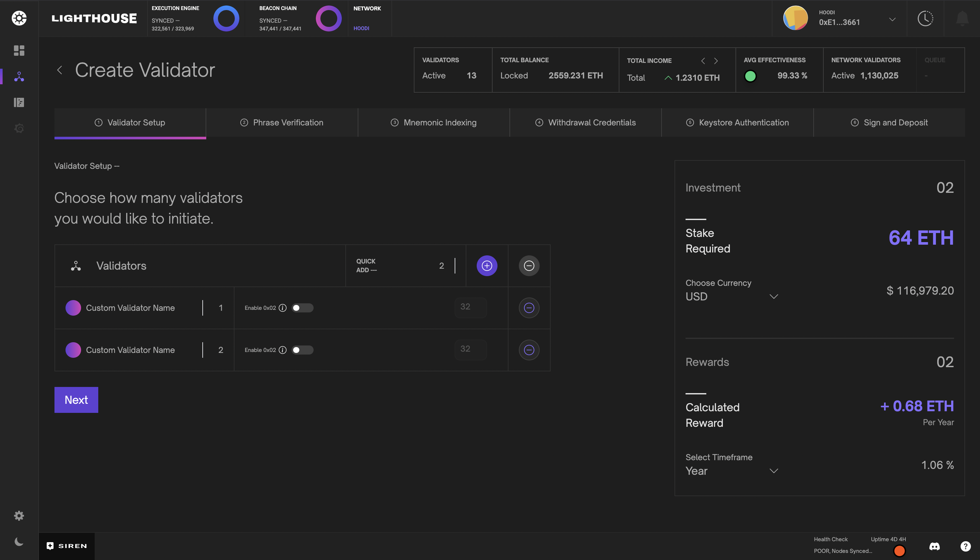Click the Uptime 4D 4H text

[889, 539]
